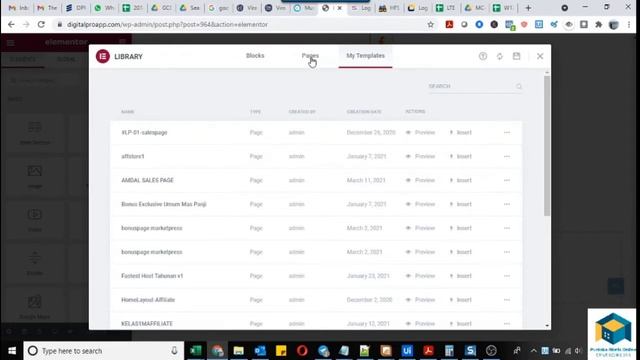Click the AMDAL SALES PAGE name
The width and height of the screenshot is (640, 360).
(x=147, y=180)
